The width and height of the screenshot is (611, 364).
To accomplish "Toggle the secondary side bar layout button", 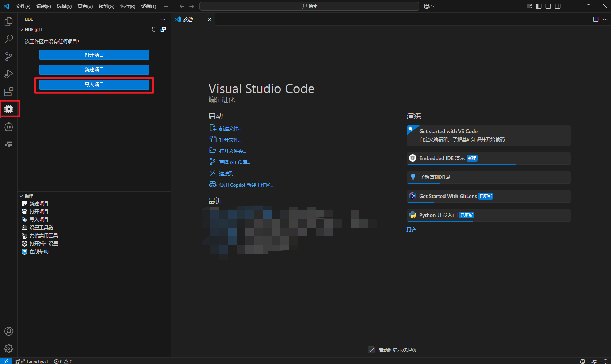I will [558, 6].
